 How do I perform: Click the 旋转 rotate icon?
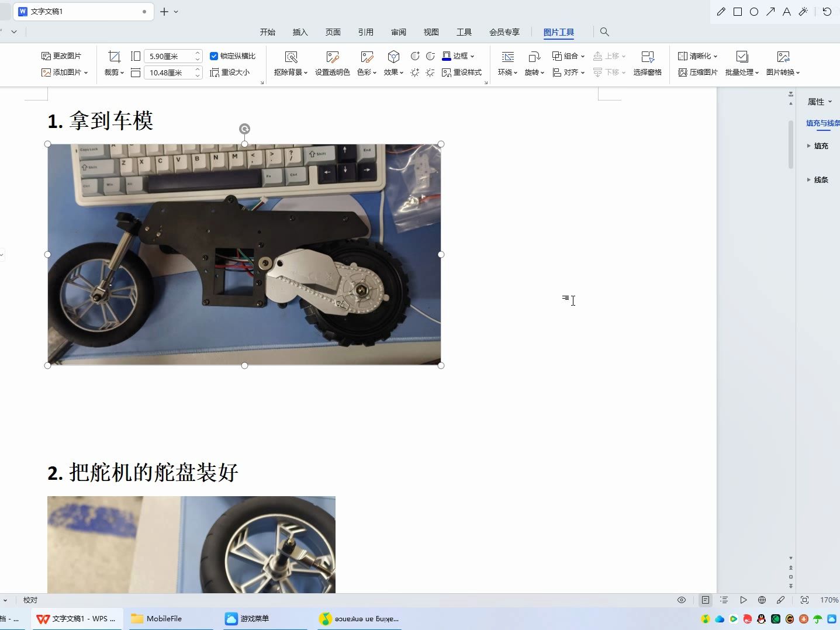tap(534, 57)
